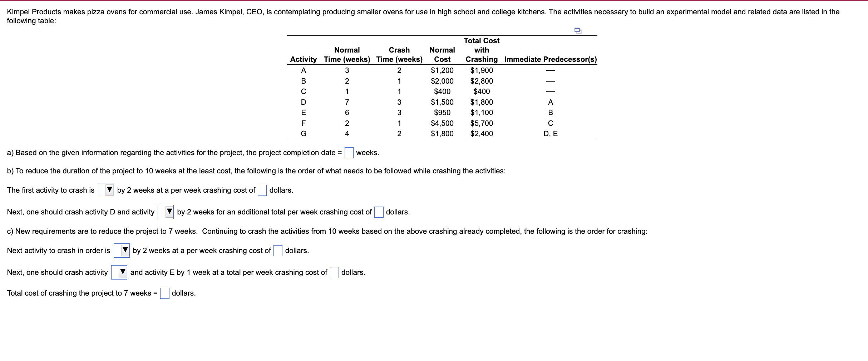Click the additional total per week crashing cost box
This screenshot has width=868, height=361.
pyautogui.click(x=378, y=212)
